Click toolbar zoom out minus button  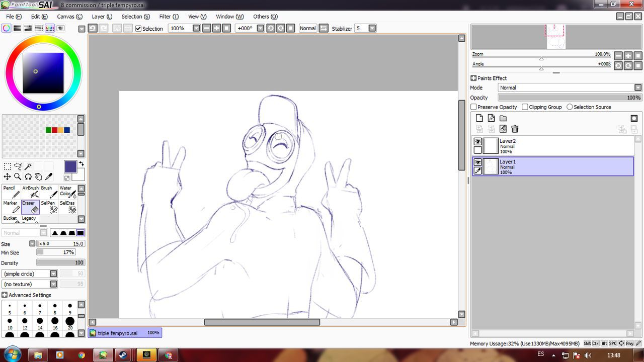tap(207, 28)
